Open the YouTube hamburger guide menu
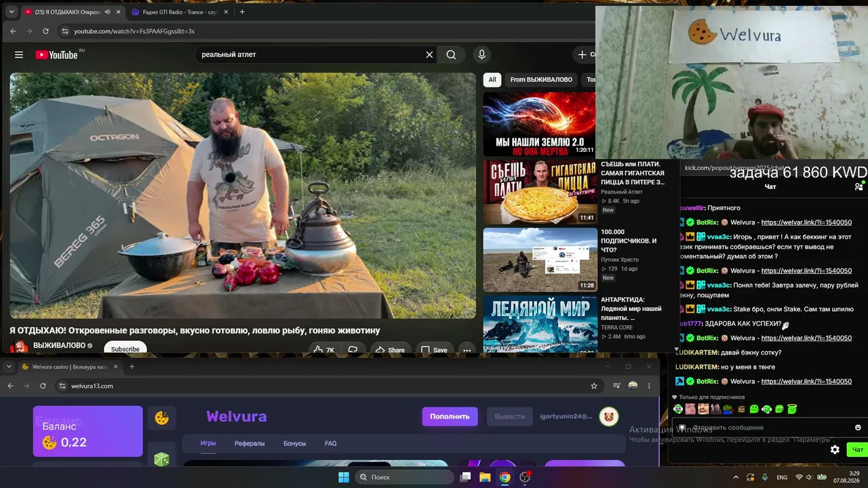The height and width of the screenshot is (488, 868). [x=19, y=55]
